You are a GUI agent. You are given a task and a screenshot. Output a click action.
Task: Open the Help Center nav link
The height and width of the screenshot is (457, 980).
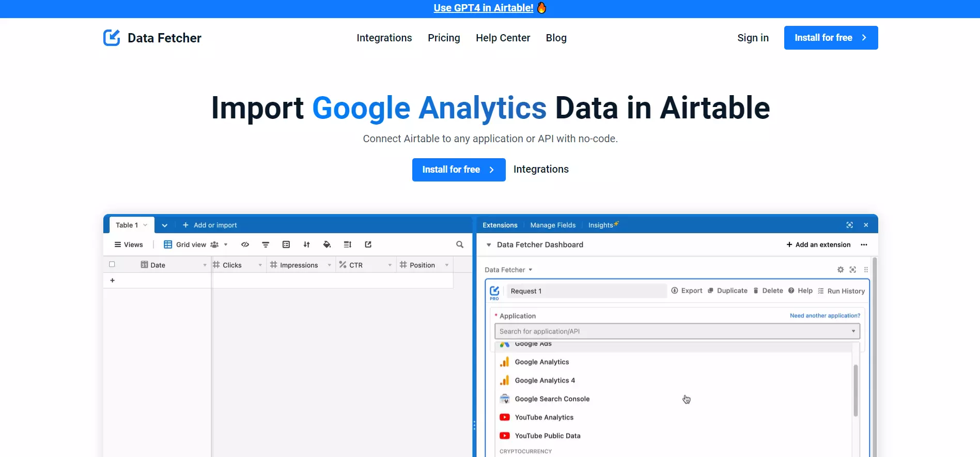503,38
